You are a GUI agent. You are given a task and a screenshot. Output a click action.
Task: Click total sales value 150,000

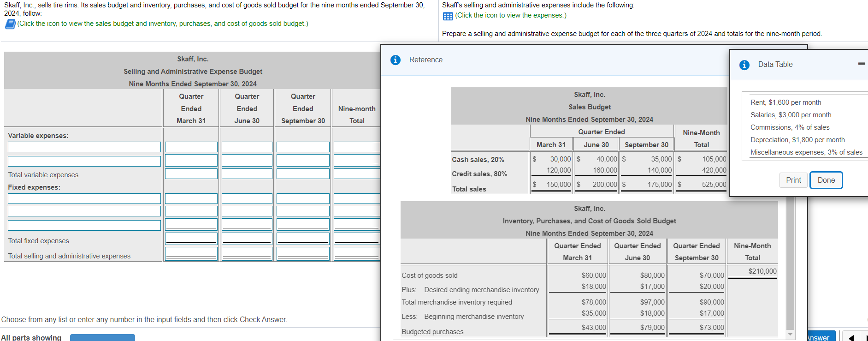point(558,185)
